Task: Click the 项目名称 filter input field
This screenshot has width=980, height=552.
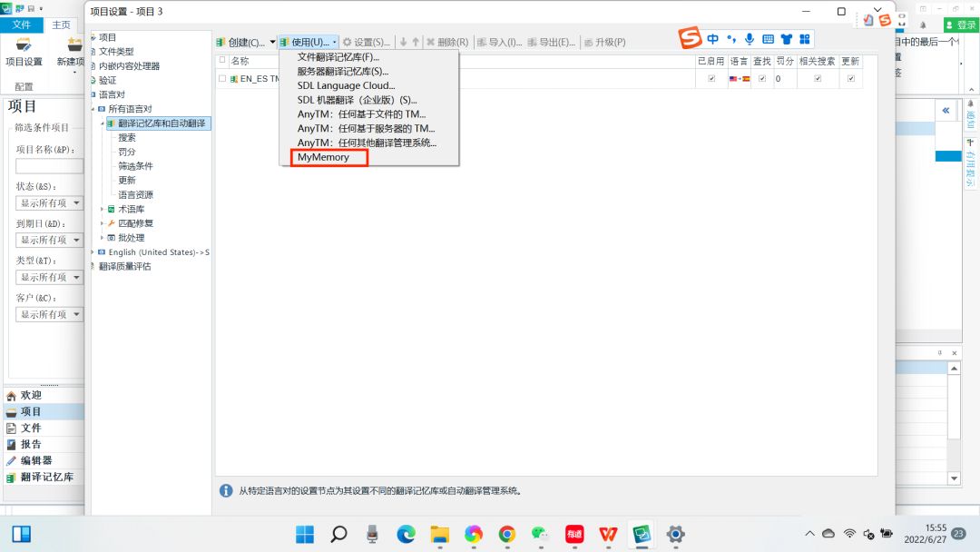Action: [50, 165]
